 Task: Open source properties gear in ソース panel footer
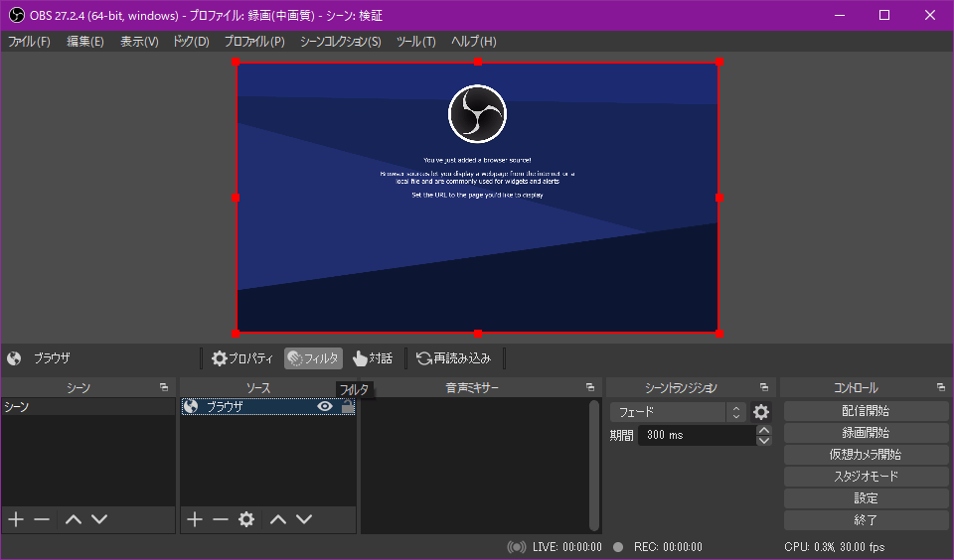click(x=245, y=519)
